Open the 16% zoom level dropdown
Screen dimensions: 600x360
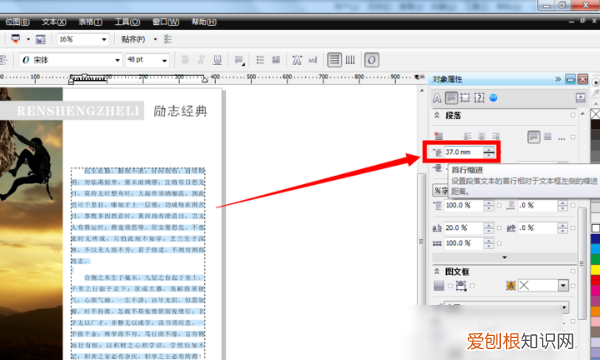(x=104, y=39)
